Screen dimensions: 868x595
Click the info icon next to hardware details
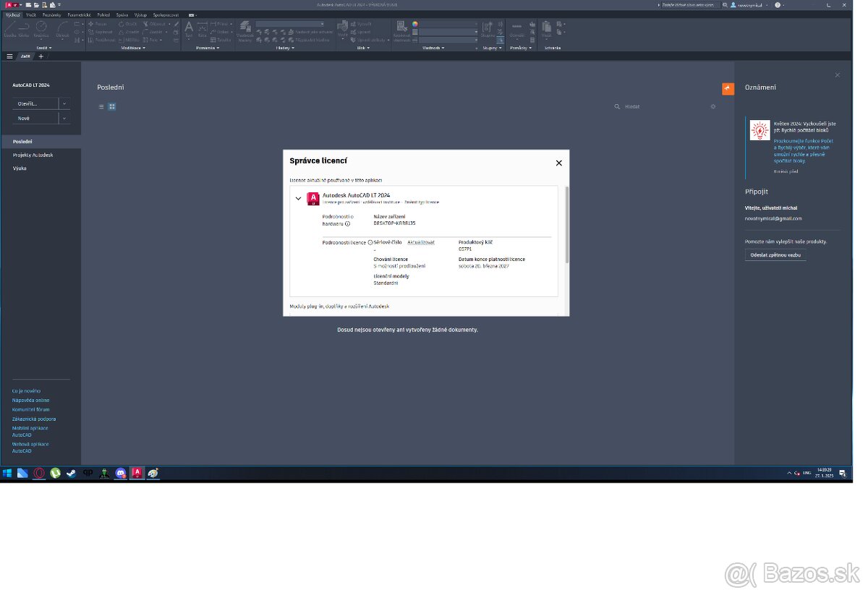347,224
